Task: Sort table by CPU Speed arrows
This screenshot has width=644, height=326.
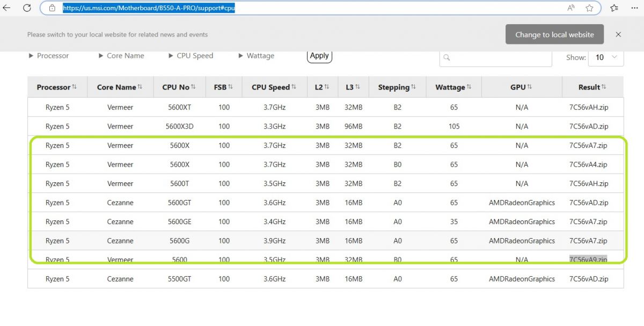Action: [x=294, y=87]
